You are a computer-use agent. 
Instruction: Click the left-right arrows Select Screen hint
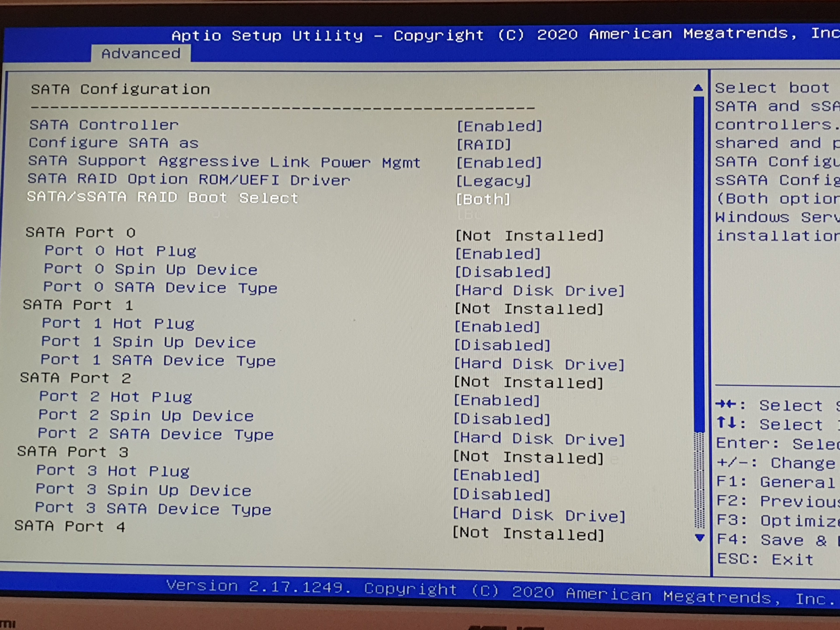coord(775,405)
